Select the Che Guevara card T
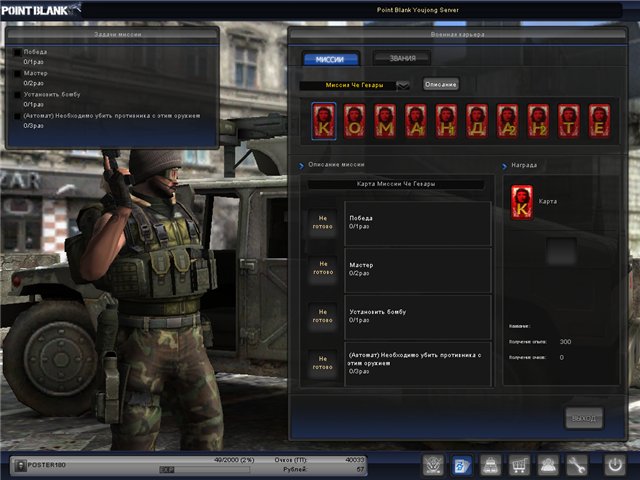Image resolution: width=640 pixels, height=480 pixels. click(x=569, y=121)
